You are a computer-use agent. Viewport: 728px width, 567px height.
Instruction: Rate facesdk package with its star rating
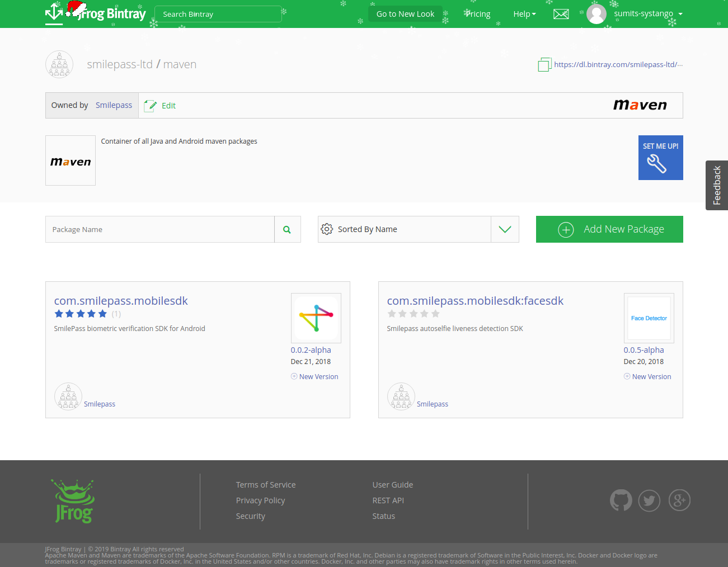[414, 314]
